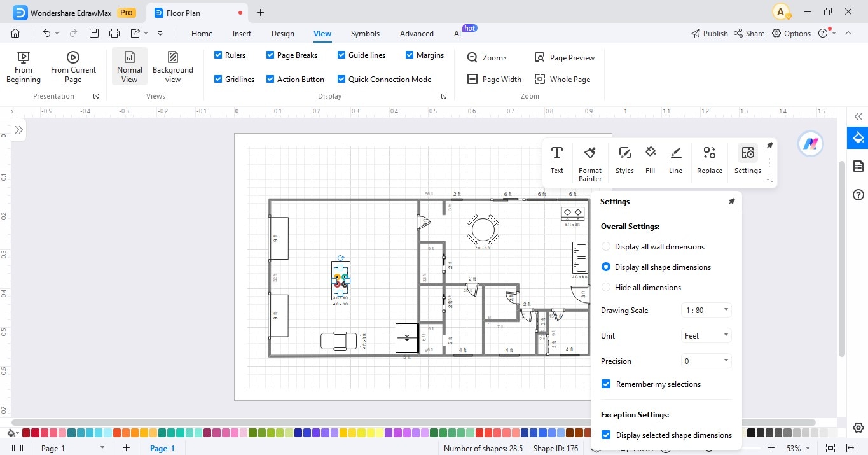The height and width of the screenshot is (455, 868).
Task: Open the page properties right sidebar icon
Action: point(858,166)
